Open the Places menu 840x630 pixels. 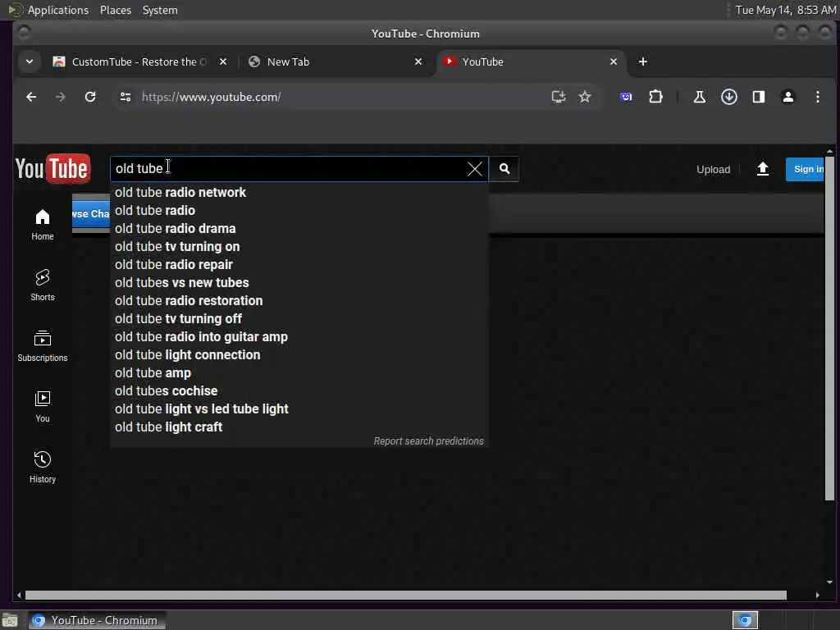115,10
